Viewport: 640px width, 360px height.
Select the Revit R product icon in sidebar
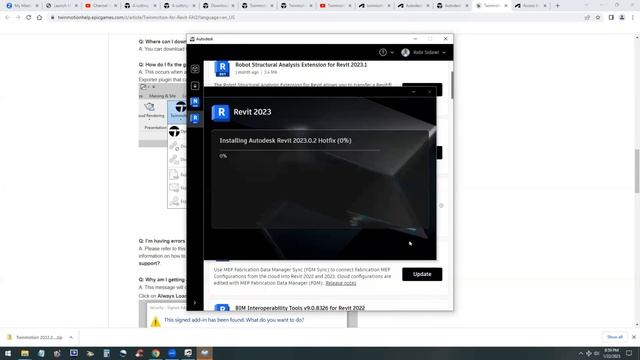pos(195,118)
